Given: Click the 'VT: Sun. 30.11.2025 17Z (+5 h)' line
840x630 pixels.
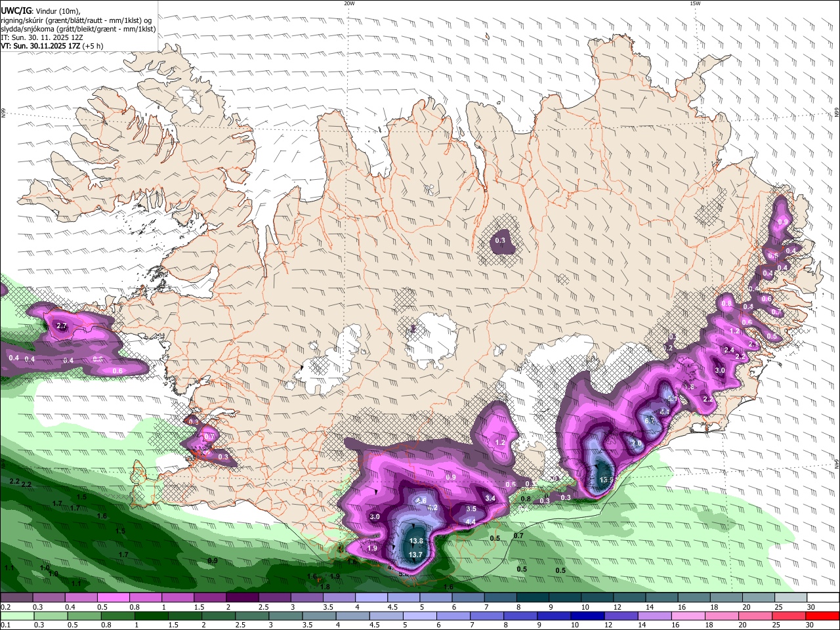Looking at the screenshot, I should pyautogui.click(x=52, y=47).
